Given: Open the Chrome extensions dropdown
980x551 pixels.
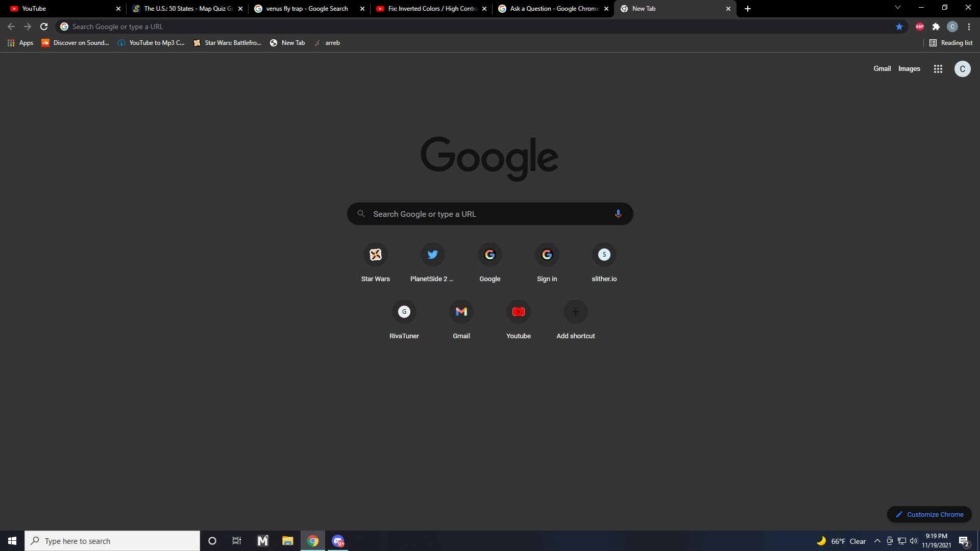Looking at the screenshot, I should point(937,26).
